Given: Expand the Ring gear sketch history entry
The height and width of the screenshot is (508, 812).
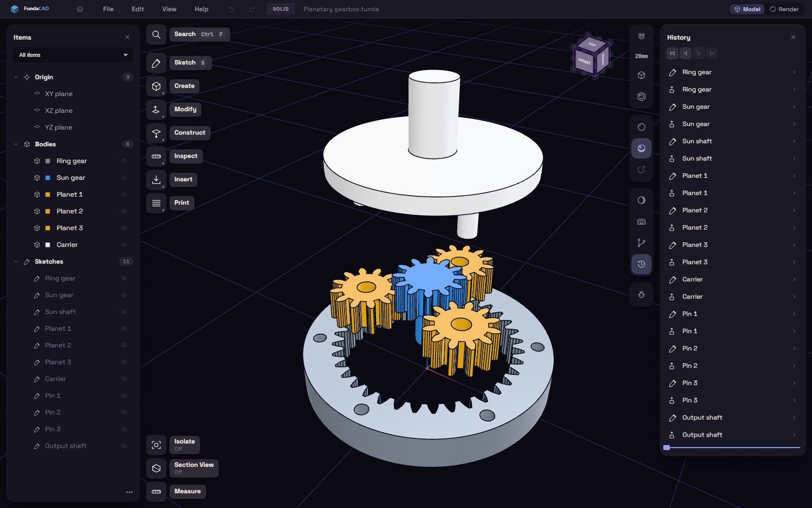Looking at the screenshot, I should [x=794, y=72].
